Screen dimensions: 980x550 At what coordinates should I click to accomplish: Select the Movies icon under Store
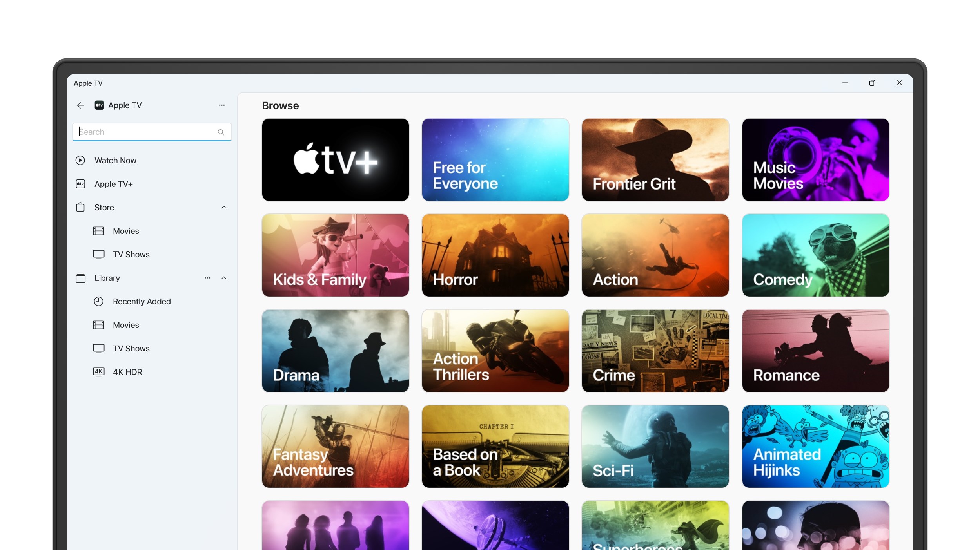(x=98, y=231)
